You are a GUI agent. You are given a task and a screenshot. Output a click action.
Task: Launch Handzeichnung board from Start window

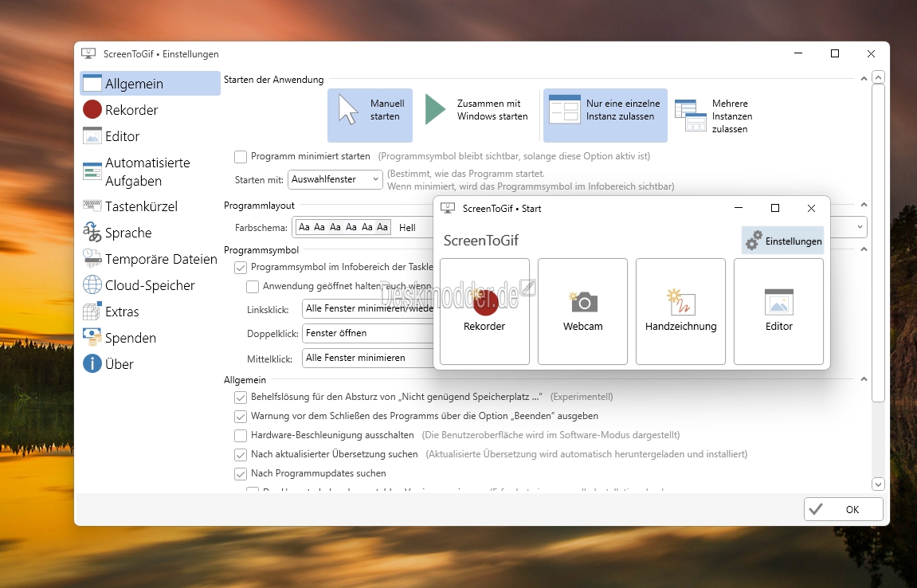coord(680,312)
